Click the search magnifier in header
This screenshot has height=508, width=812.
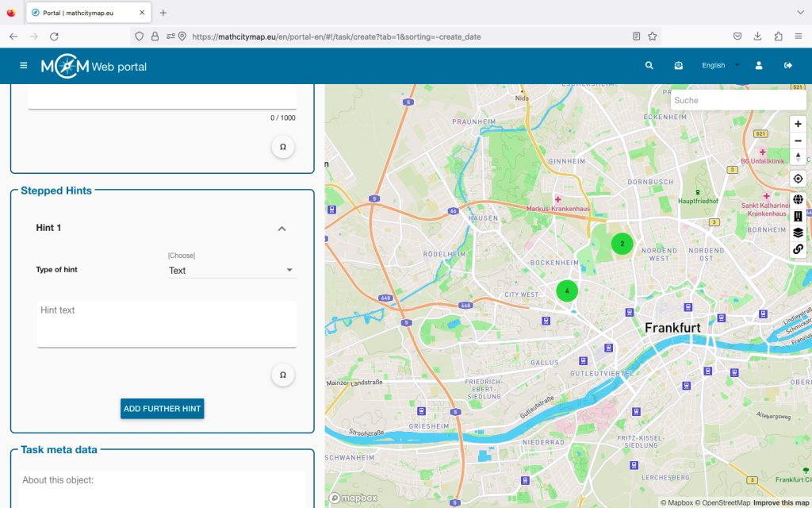(649, 66)
